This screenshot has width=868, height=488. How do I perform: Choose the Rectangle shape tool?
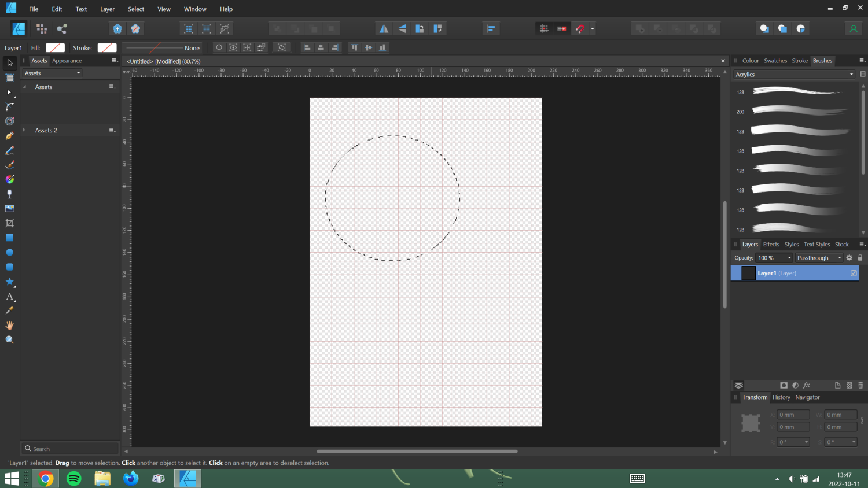coord(9,238)
